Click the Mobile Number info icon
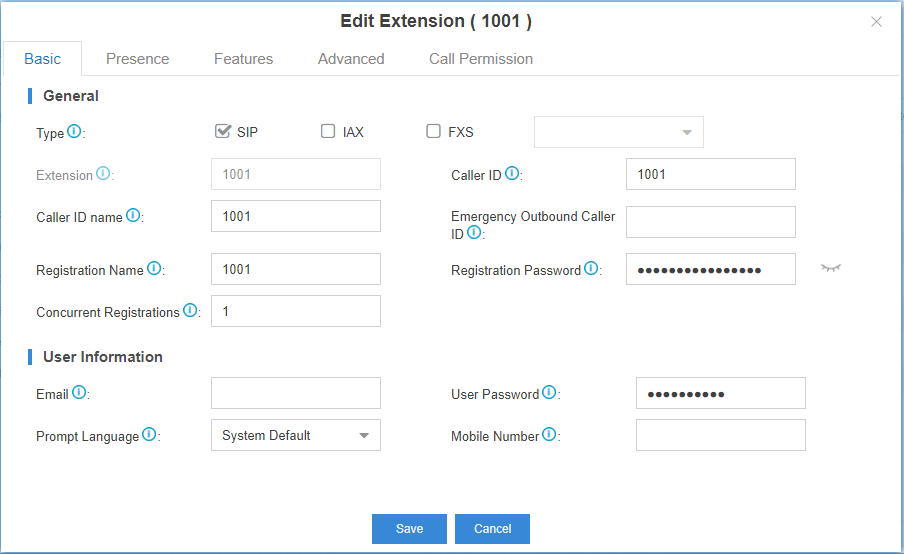The height and width of the screenshot is (554, 904). coord(549,435)
